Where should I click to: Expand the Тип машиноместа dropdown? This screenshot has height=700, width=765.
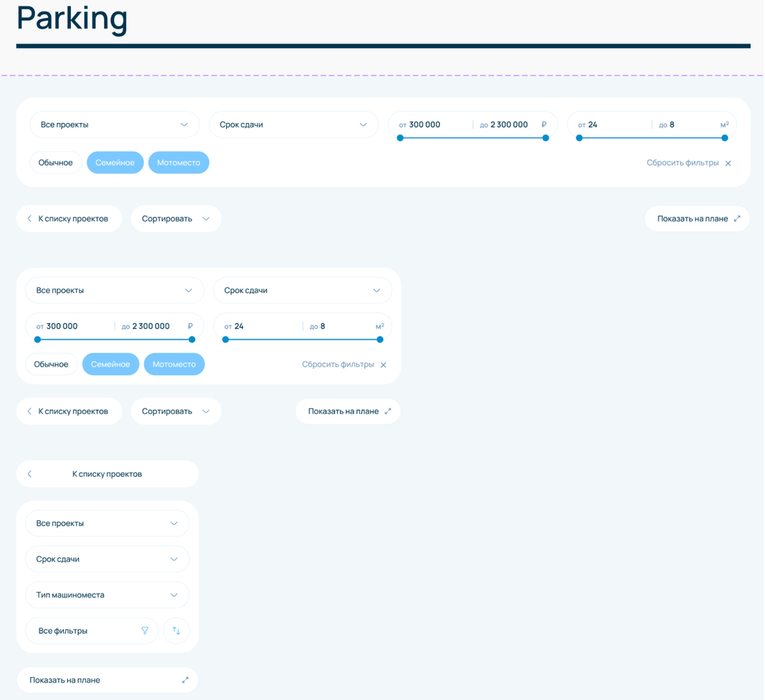pos(107,595)
